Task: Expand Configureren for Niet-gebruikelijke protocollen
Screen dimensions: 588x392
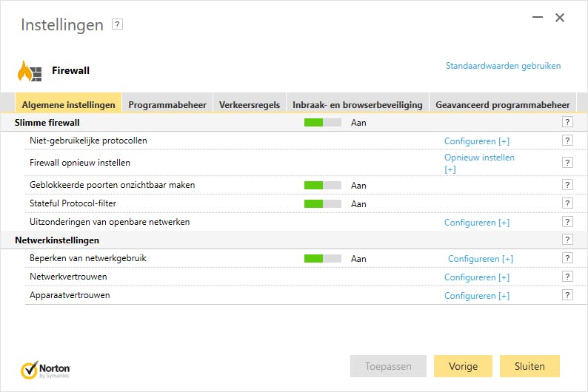Action: point(476,141)
